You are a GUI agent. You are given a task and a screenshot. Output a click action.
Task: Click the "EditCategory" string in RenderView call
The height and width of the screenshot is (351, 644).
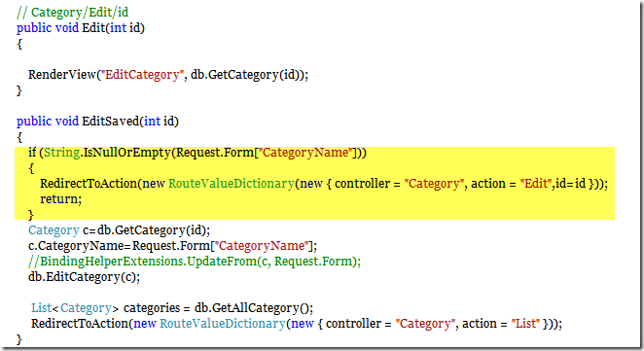143,75
